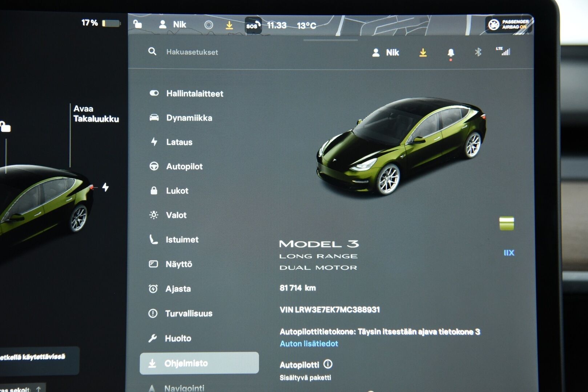Click the VIN LRW3E7EK7MC388931 text
The height and width of the screenshot is (392, 588).
[330, 310]
